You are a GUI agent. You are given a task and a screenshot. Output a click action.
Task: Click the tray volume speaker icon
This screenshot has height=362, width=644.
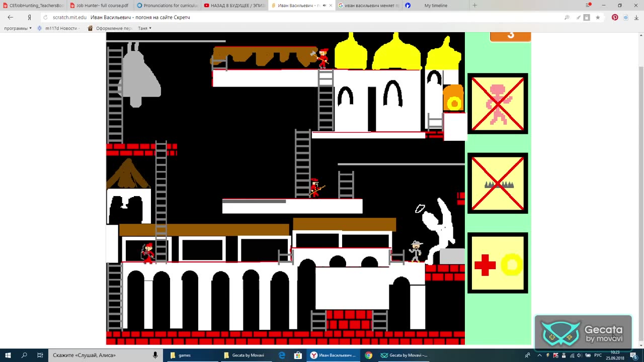click(579, 355)
